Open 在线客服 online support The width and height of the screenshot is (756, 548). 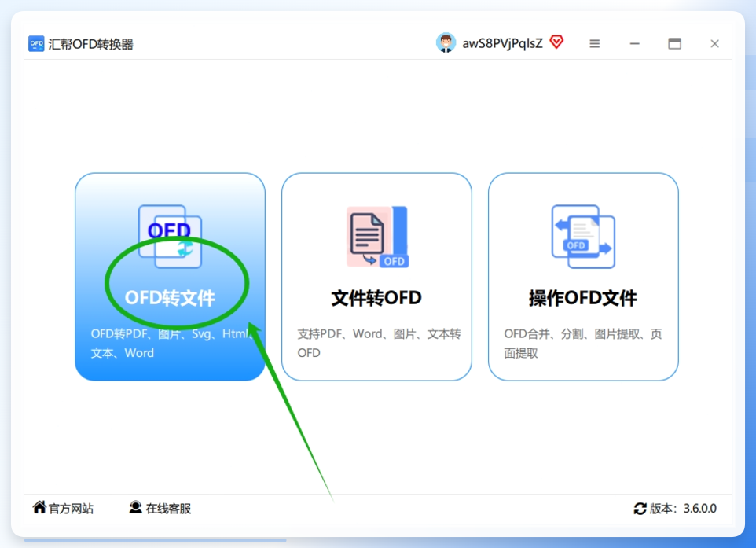pyautogui.click(x=168, y=509)
